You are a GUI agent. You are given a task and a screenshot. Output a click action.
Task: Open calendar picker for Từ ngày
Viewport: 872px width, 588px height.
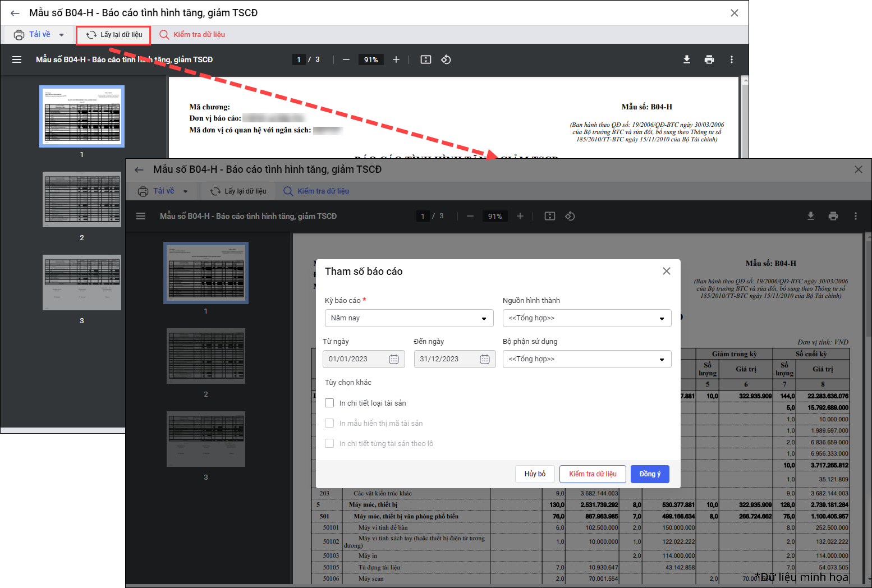[394, 359]
